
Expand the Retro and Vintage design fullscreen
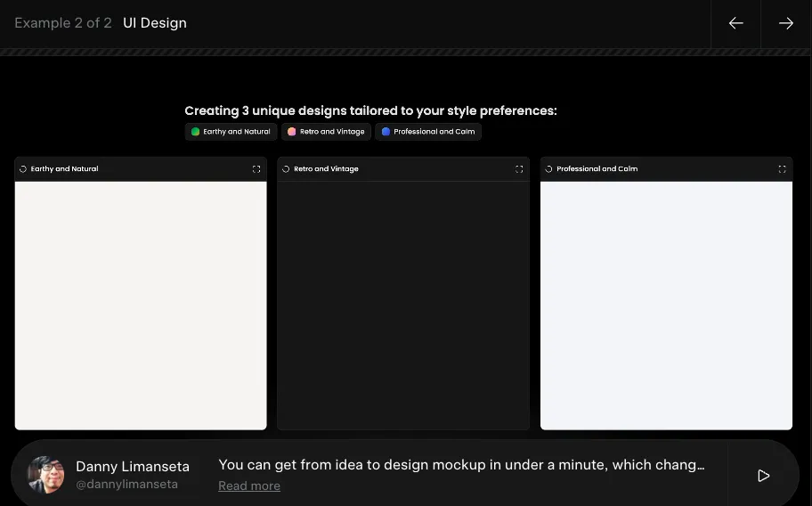[519, 169]
